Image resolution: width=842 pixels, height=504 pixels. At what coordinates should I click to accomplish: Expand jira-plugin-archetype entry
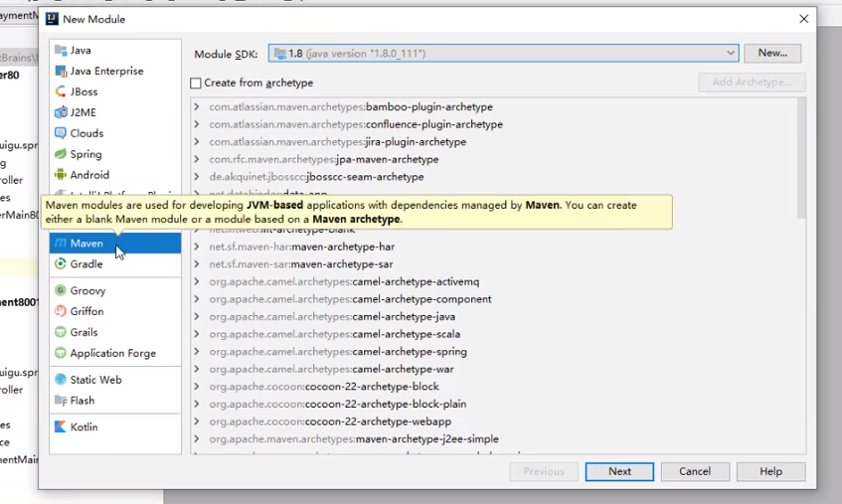[x=197, y=142]
